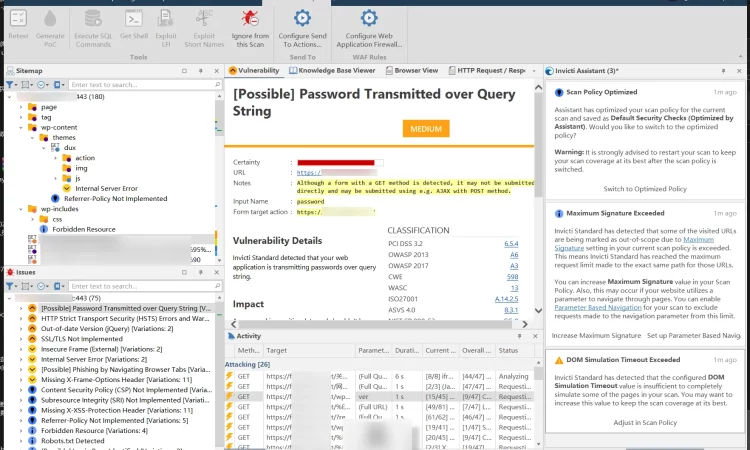Click vulnerability pane scroll down arrow
This screenshot has height=450, width=750.
538,311
